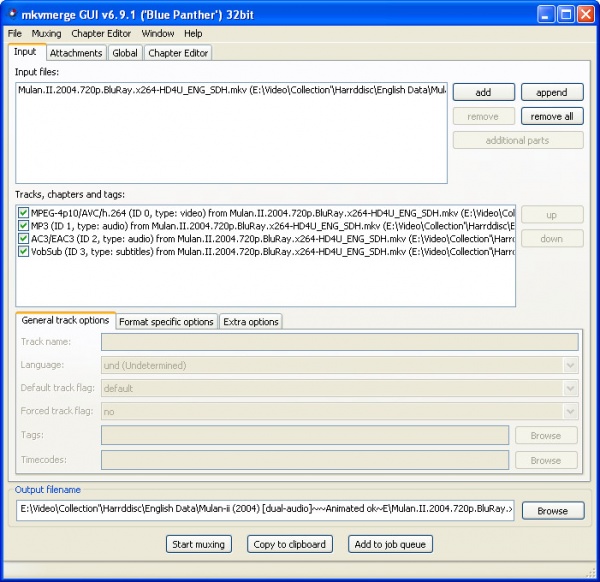
Task: Uncheck the MPEG-4p10/AVC video track
Action: (x=23, y=213)
